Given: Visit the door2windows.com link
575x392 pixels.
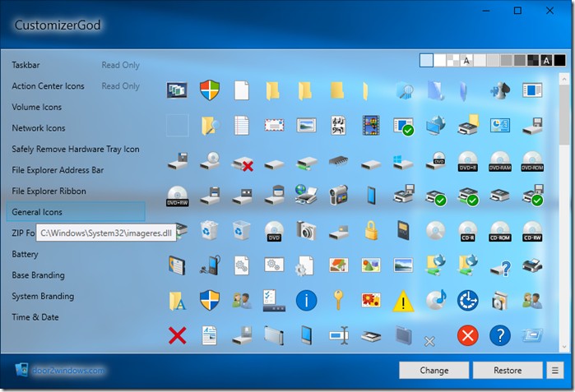Looking at the screenshot, I should pos(68,371).
